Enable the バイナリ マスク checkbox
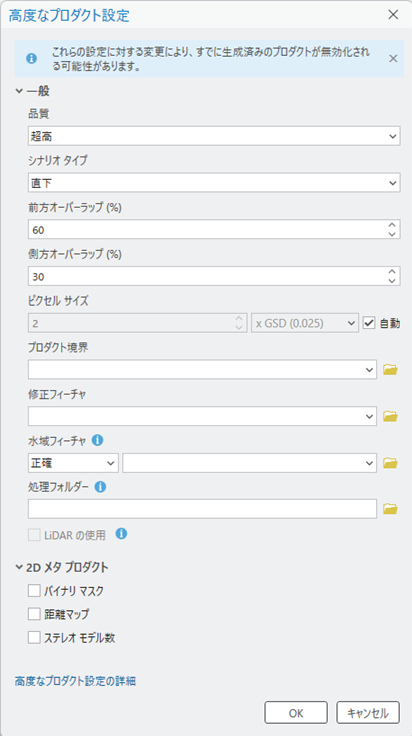Image resolution: width=412 pixels, height=736 pixels. [x=34, y=591]
